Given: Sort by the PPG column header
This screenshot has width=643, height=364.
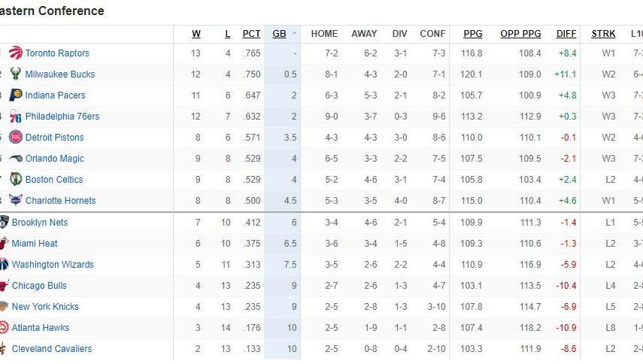Looking at the screenshot, I should (x=473, y=34).
